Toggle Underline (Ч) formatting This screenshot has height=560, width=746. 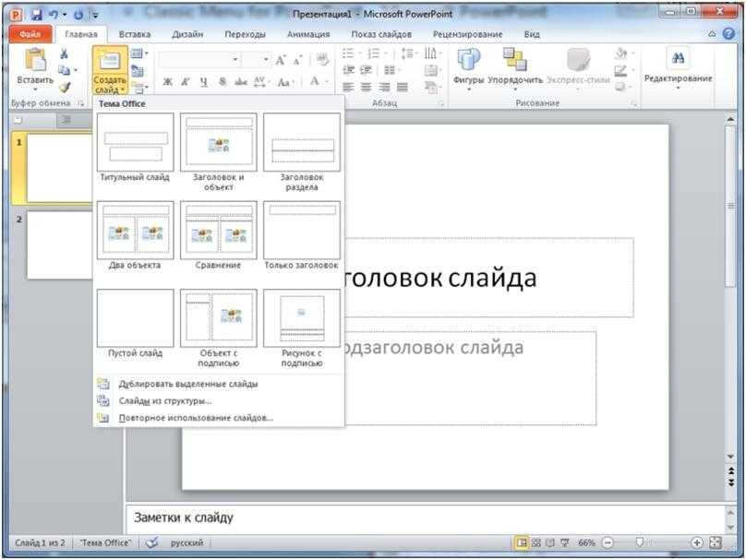pyautogui.click(x=204, y=82)
